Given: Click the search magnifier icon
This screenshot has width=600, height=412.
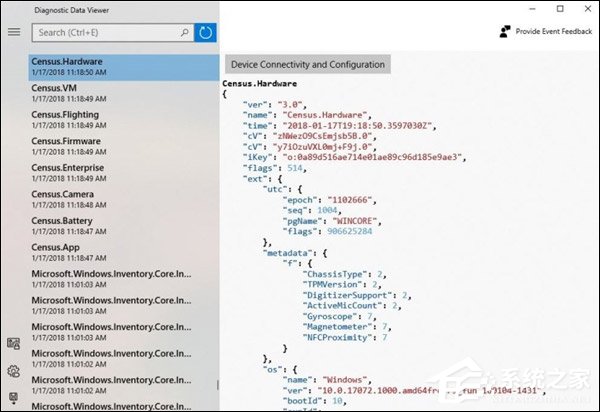Looking at the screenshot, I should coord(185,33).
